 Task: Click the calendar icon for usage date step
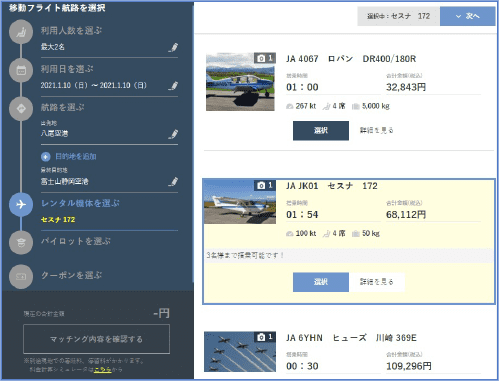coord(21,70)
